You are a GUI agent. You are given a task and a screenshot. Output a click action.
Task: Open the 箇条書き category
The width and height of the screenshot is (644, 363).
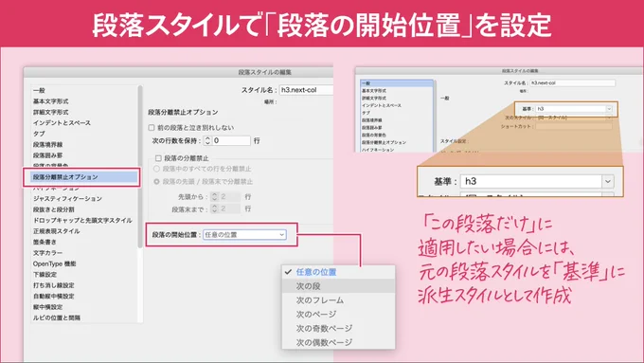pyautogui.click(x=45, y=242)
